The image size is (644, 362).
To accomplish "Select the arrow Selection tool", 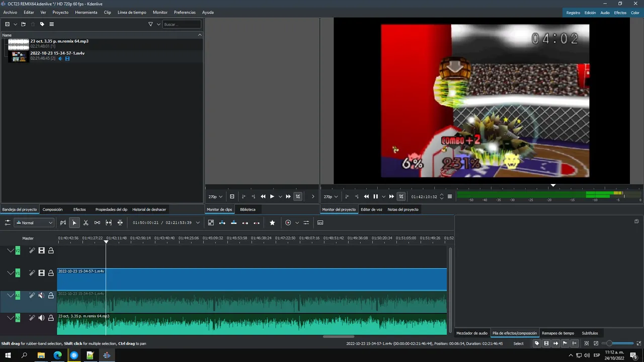I will click(74, 223).
